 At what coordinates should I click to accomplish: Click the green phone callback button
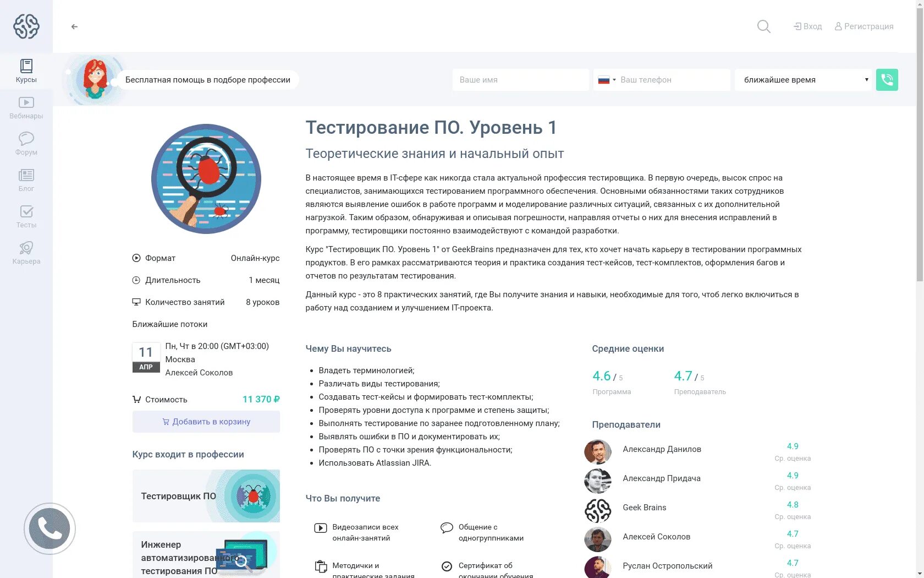point(887,80)
